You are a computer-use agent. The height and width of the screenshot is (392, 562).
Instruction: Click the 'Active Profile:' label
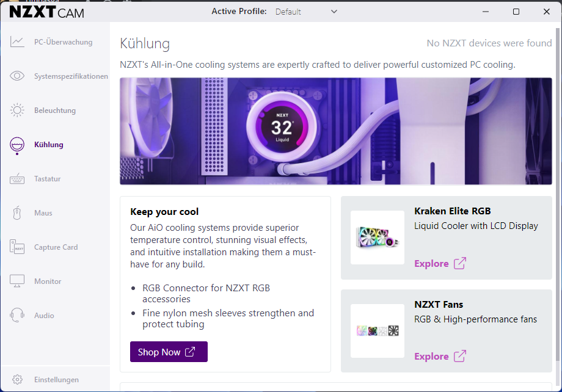(x=239, y=12)
